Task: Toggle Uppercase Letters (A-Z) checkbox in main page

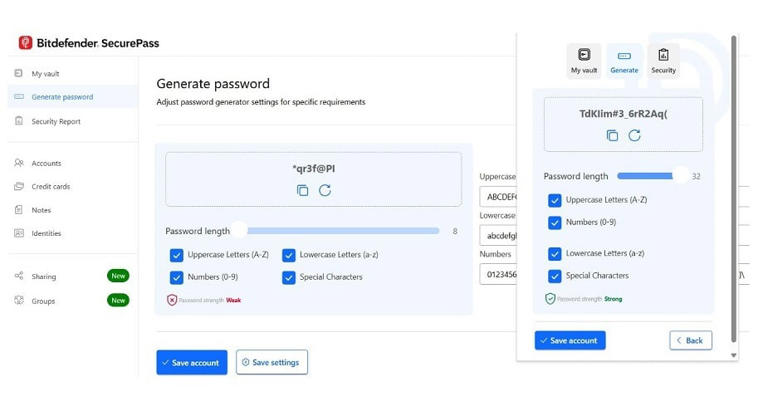Action: tap(177, 255)
